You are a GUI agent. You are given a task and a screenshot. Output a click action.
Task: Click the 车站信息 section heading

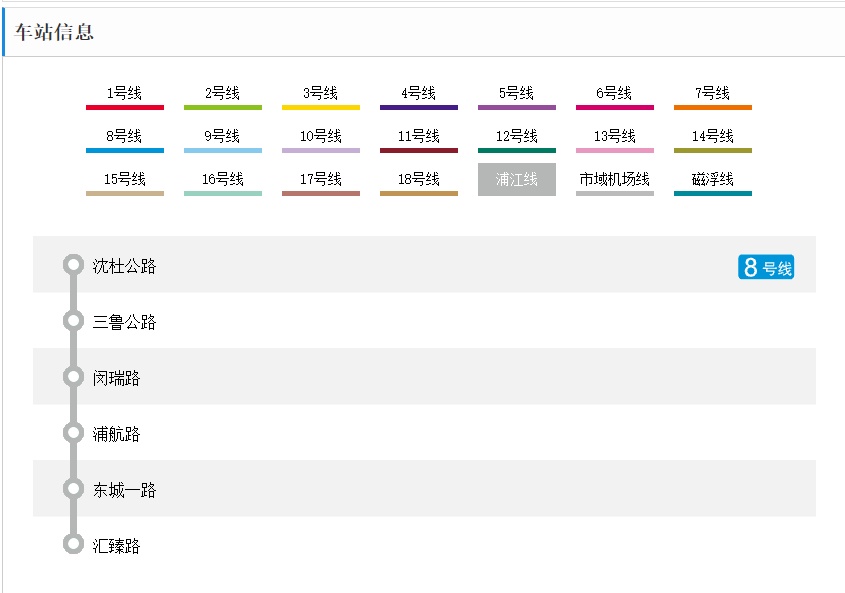[x=54, y=32]
